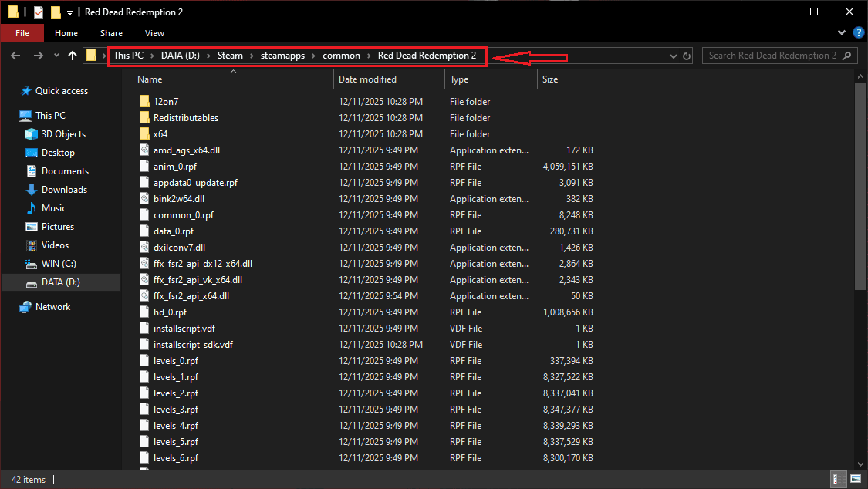Sort files by Date modified column
Viewport: 868px width, 489px height.
click(x=367, y=79)
